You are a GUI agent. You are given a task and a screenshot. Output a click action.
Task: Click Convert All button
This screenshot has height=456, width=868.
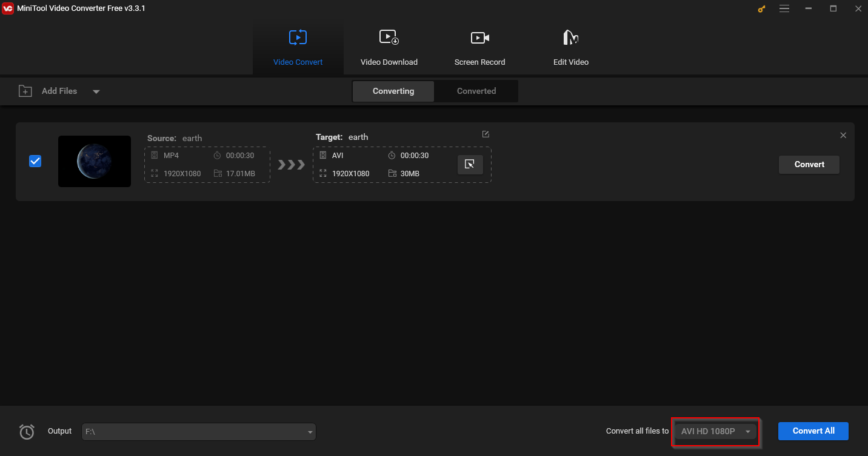[813, 431]
